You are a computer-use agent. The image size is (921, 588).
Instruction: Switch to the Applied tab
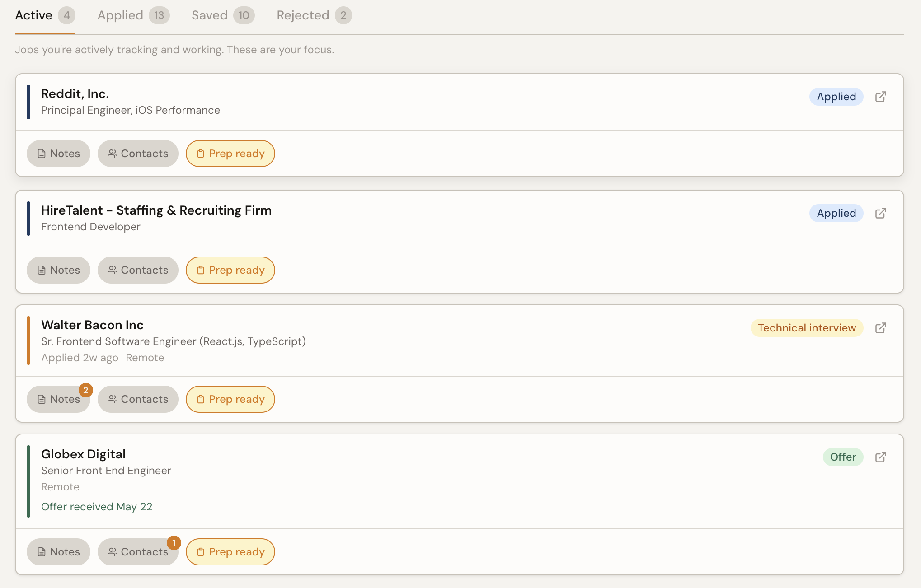[133, 15]
